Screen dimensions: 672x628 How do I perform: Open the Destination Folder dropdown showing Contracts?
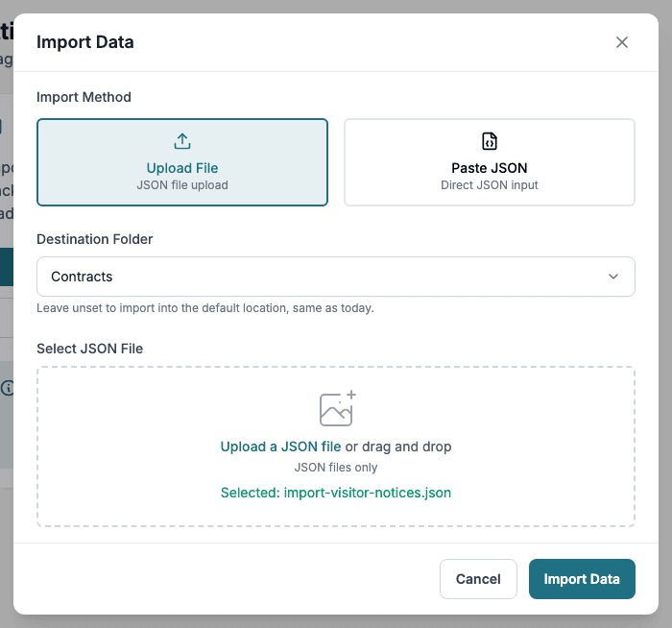[x=336, y=277]
